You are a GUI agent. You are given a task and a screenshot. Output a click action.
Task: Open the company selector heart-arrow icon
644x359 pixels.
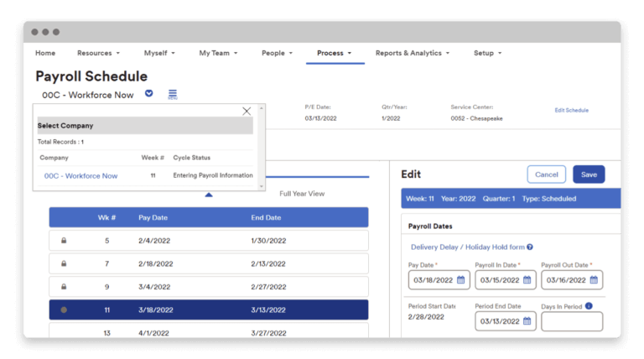(x=149, y=94)
